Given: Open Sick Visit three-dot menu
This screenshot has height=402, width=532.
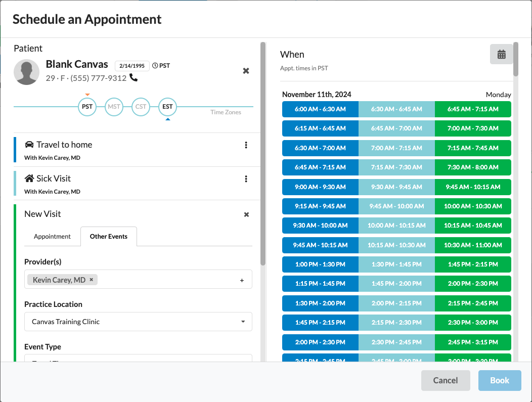Looking at the screenshot, I should click(246, 179).
